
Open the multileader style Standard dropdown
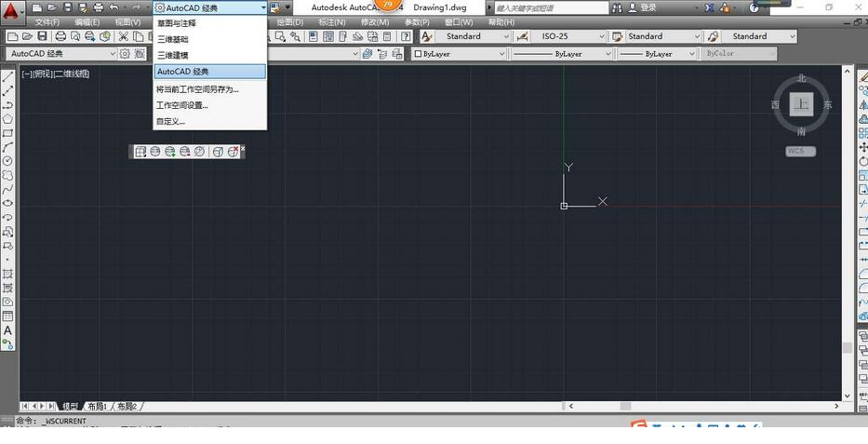pyautogui.click(x=759, y=36)
